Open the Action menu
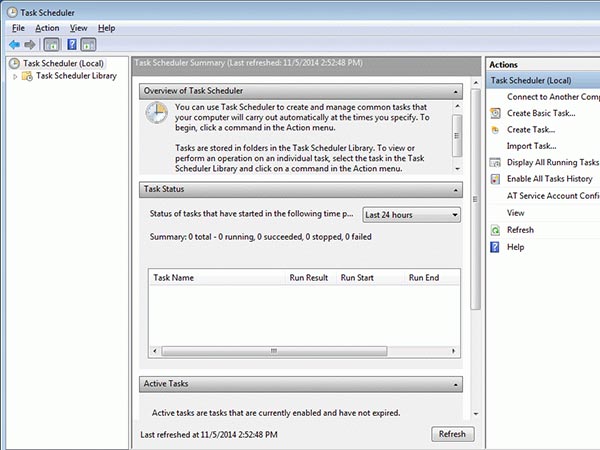Viewport: 600px width, 450px height. (47, 28)
